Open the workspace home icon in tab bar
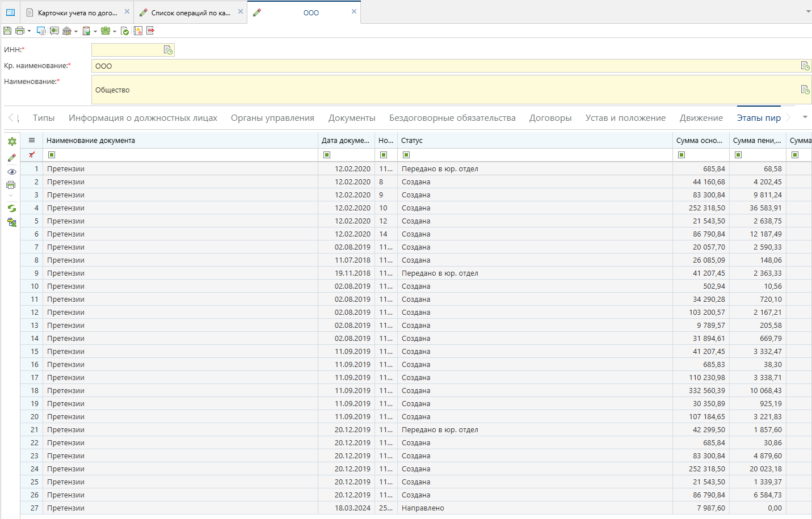This screenshot has width=812, height=519. point(10,12)
